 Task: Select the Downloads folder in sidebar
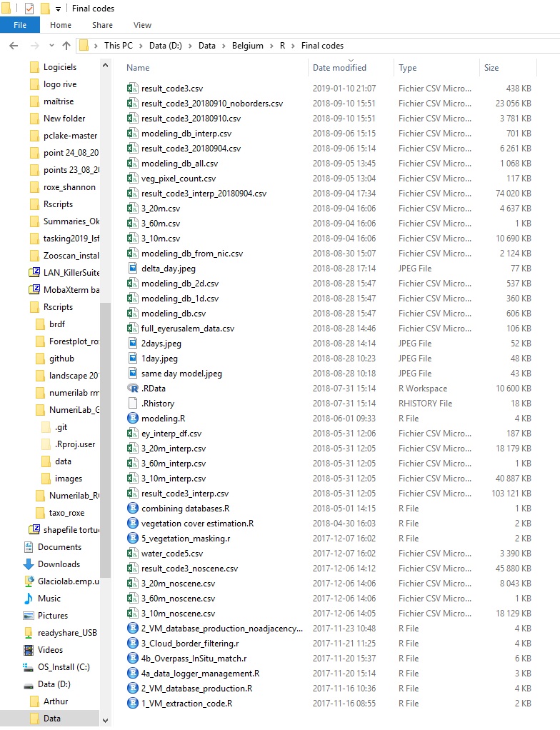click(58, 564)
